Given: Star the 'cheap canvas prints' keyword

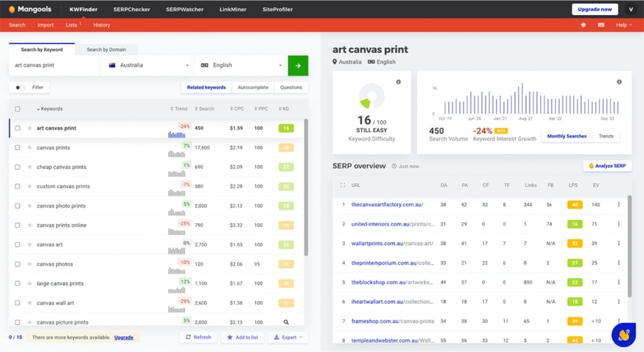Looking at the screenshot, I should [x=30, y=167].
